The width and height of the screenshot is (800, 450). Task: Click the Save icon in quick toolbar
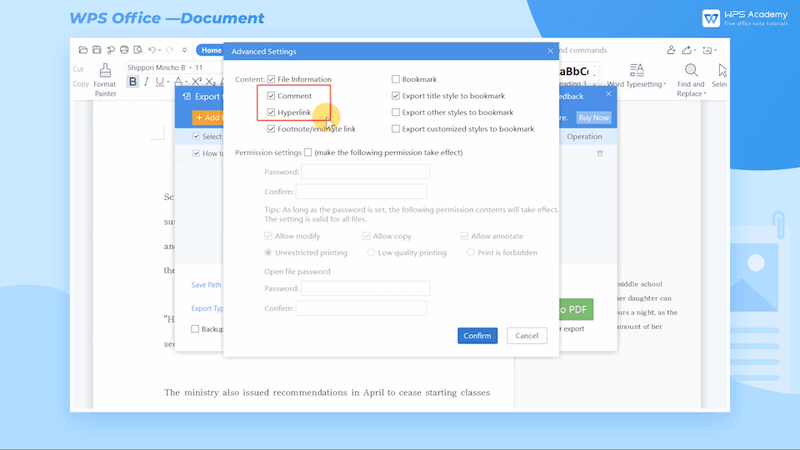[x=96, y=50]
